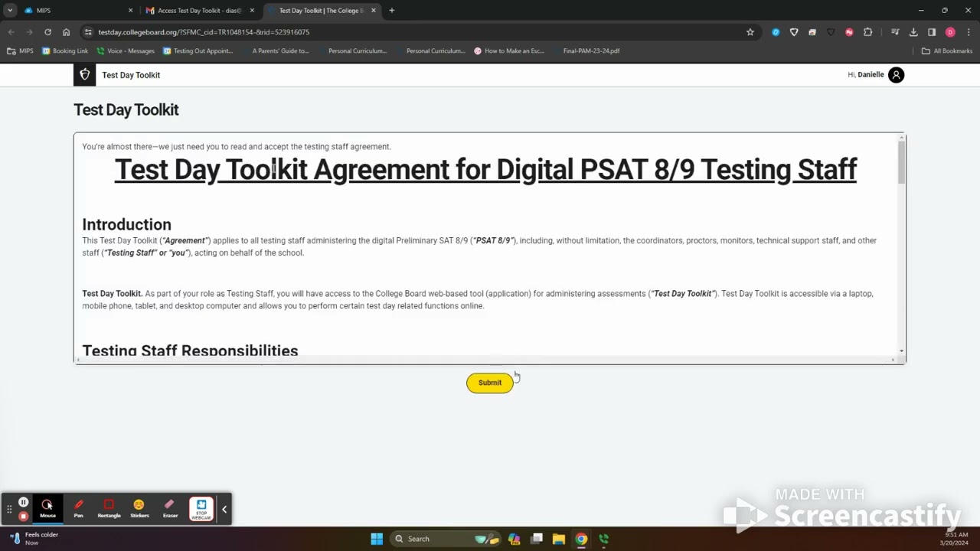The width and height of the screenshot is (980, 551).
Task: Open Copilot from the taskbar
Action: (x=514, y=539)
